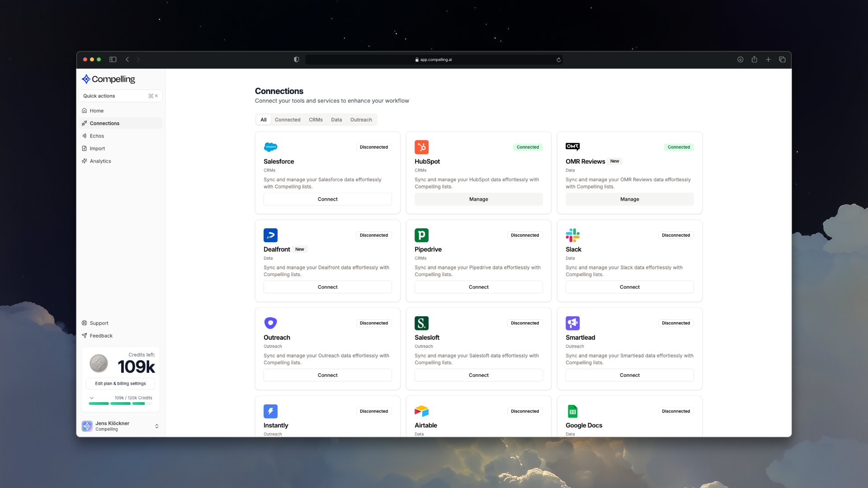Toggle the browser sidebar icon
The image size is (868, 488).
(113, 59)
